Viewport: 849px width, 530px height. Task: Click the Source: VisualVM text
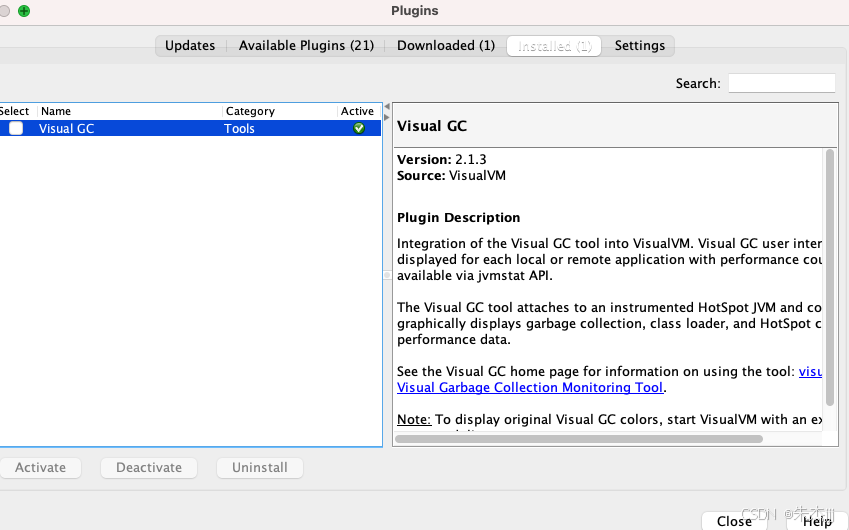(x=451, y=176)
